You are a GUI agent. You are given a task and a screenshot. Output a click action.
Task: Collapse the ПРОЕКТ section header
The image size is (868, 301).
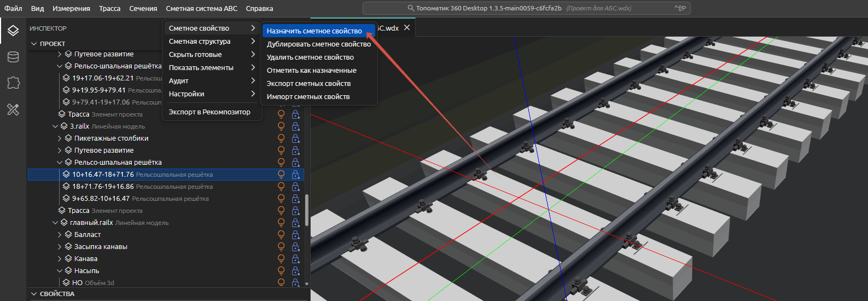click(168, 44)
